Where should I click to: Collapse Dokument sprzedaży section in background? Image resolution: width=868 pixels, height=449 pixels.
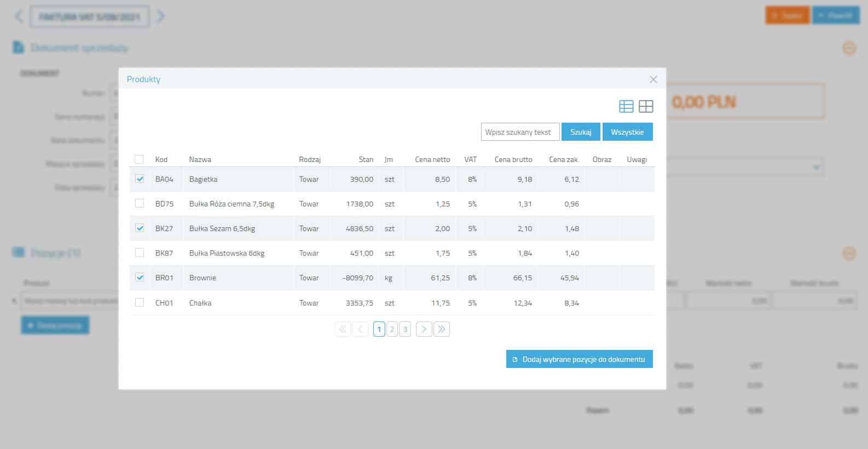[x=849, y=48]
